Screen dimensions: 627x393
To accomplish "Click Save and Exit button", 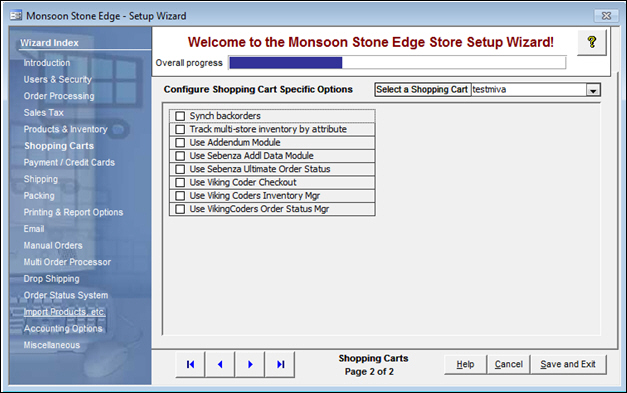I will (568, 364).
